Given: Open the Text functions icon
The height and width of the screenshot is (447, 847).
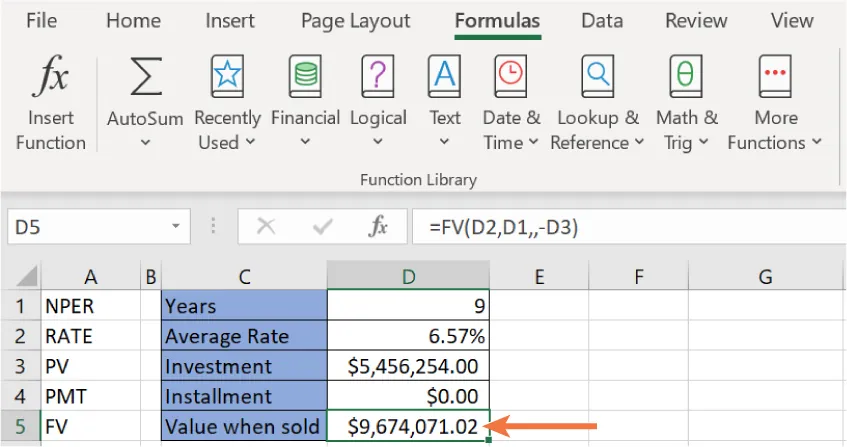Looking at the screenshot, I should pyautogui.click(x=444, y=78).
